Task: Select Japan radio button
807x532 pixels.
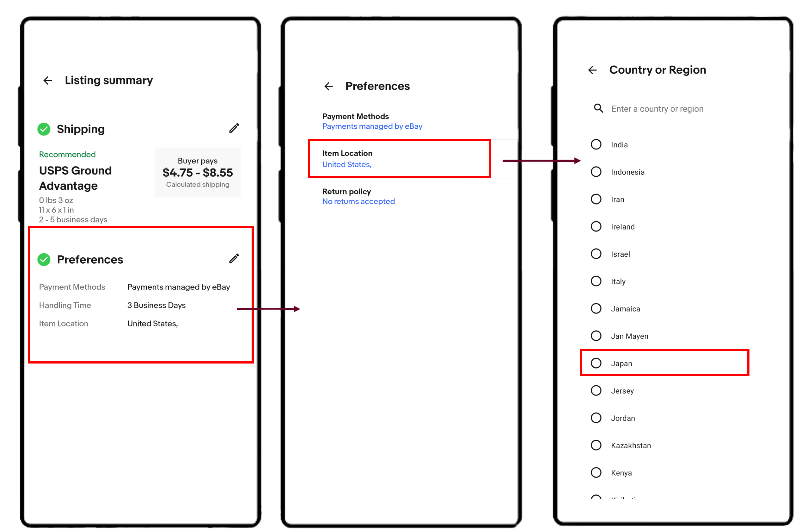Action: (598, 363)
